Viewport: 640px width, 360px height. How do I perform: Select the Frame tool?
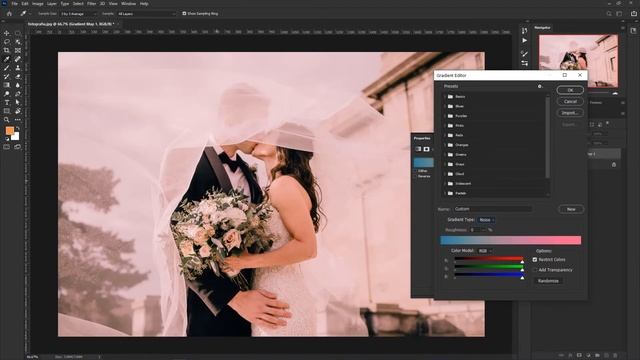pos(18,51)
